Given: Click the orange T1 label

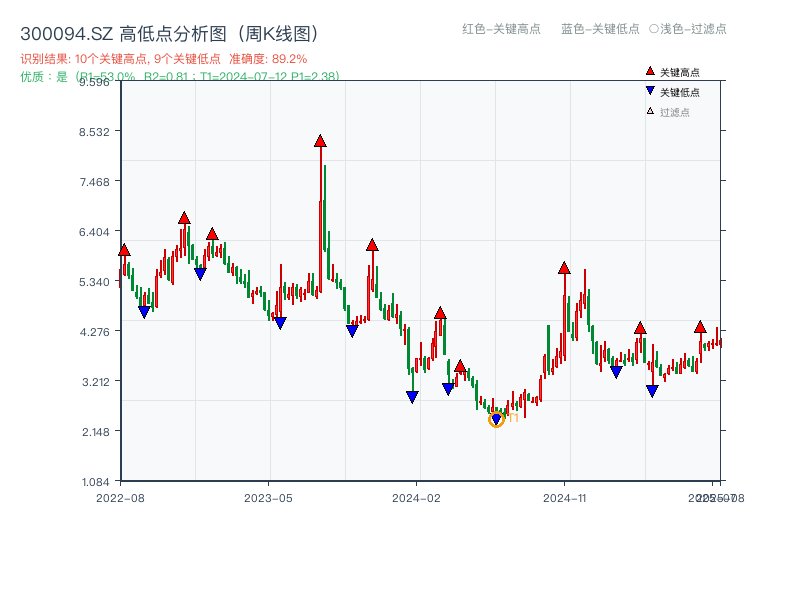Looking at the screenshot, I should (x=514, y=418).
